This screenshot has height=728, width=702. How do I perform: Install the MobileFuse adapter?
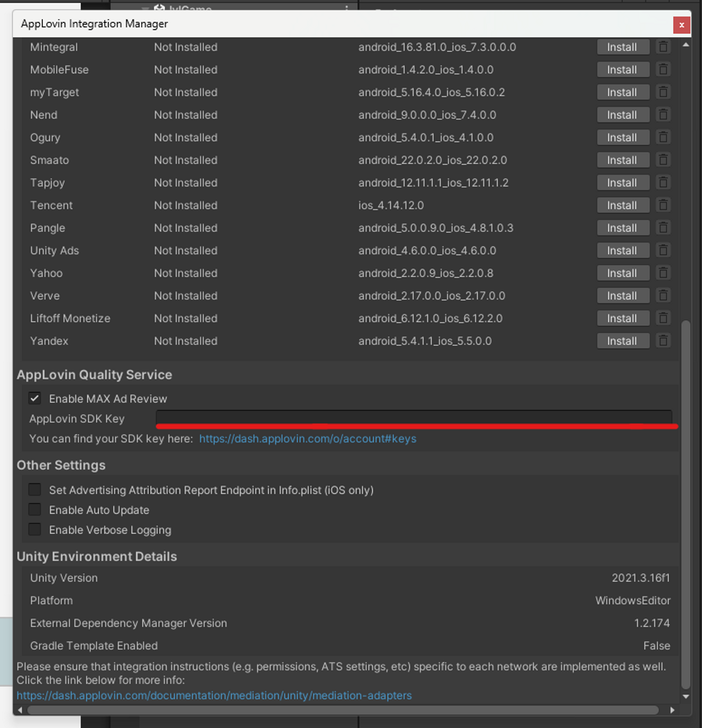point(623,70)
